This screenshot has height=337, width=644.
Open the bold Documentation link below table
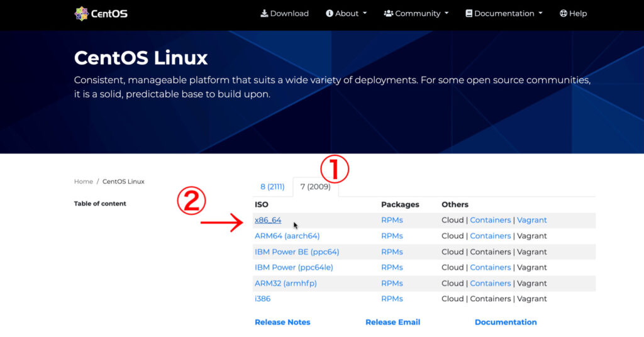tap(506, 322)
